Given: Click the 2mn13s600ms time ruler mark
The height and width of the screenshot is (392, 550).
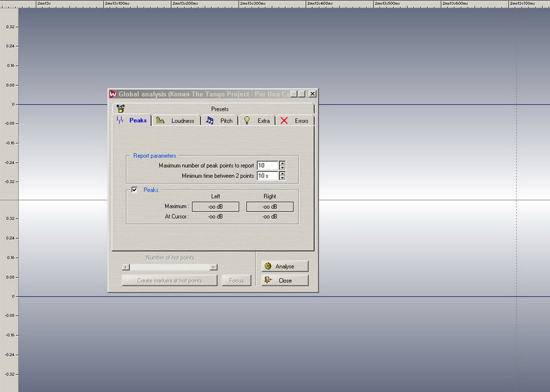Looking at the screenshot, I should coord(455,3).
